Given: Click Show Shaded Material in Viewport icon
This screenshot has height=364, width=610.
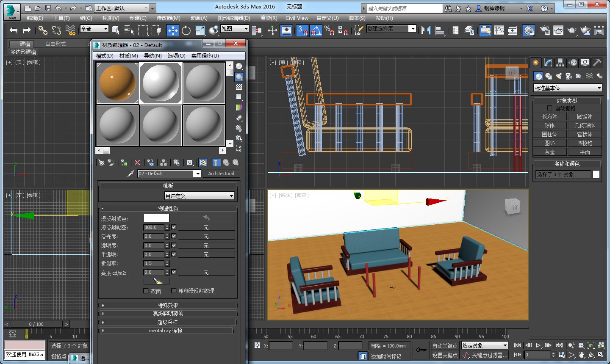Looking at the screenshot, I should (x=203, y=163).
